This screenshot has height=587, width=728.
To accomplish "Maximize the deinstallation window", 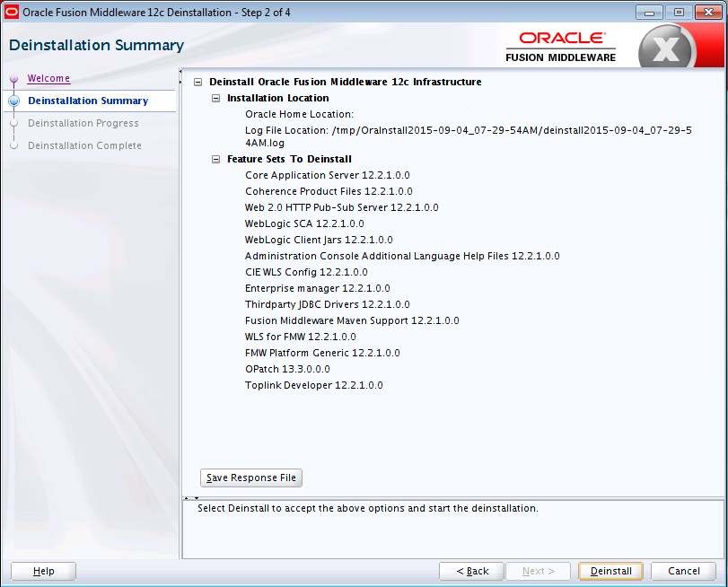I will pyautogui.click(x=679, y=12).
